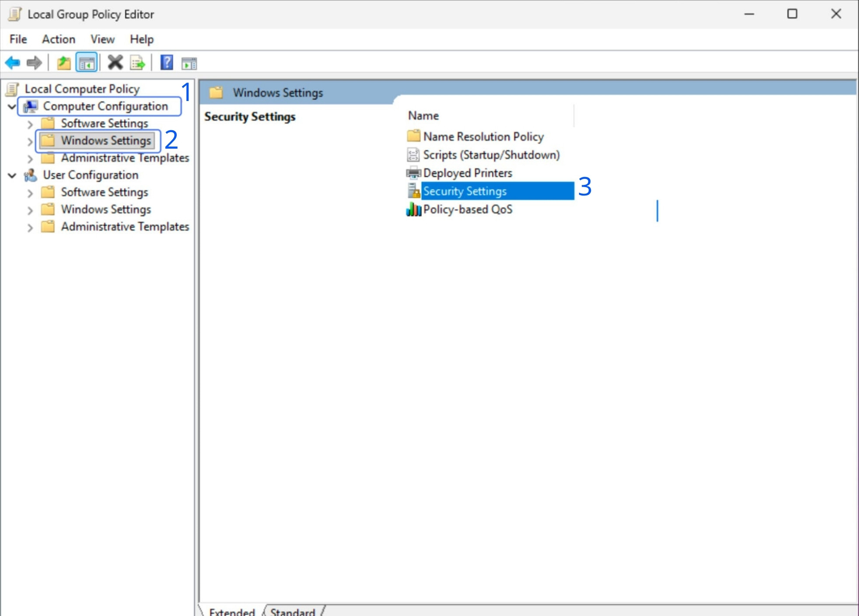Click the Up One Level folder icon
Image resolution: width=859 pixels, height=616 pixels.
[64, 63]
